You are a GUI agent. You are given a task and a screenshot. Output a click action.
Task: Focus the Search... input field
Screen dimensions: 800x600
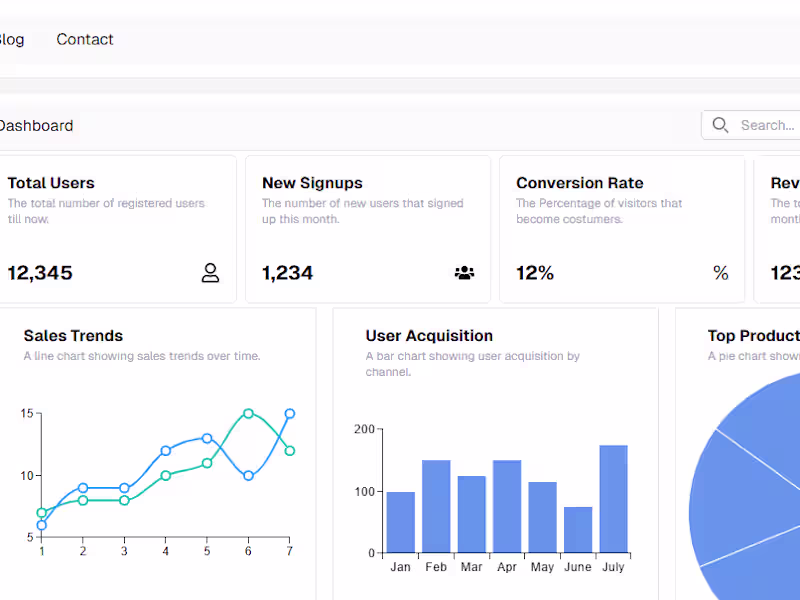pyautogui.click(x=751, y=125)
